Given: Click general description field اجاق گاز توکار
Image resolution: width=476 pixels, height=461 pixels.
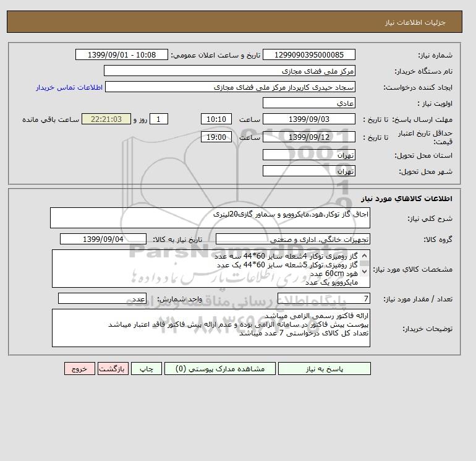Looking at the screenshot, I should [x=210, y=218].
